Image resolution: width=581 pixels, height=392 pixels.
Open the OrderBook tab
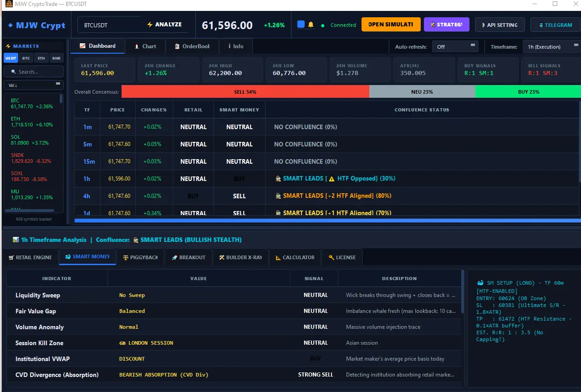(x=192, y=46)
